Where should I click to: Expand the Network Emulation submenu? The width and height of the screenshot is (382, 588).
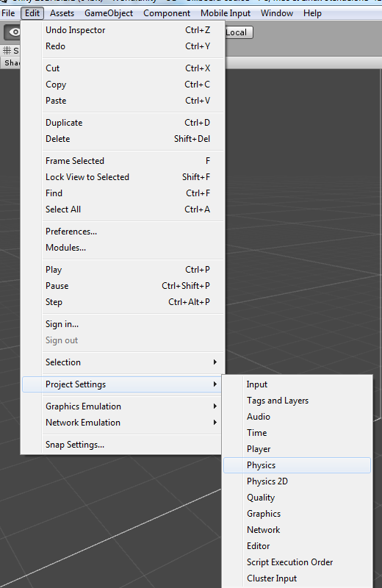coord(123,423)
